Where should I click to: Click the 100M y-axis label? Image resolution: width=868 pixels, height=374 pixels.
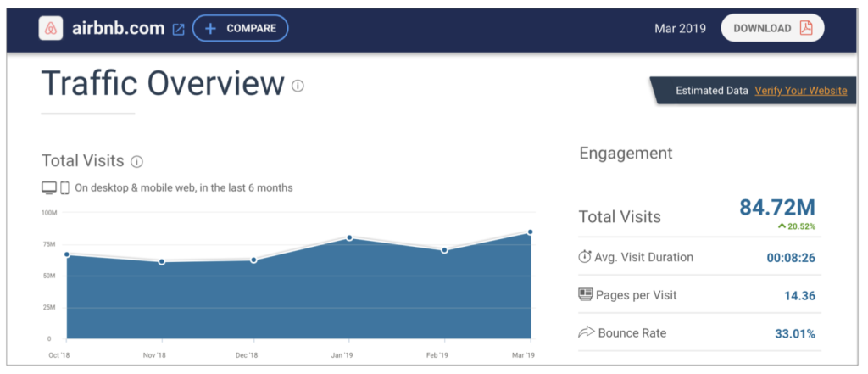tap(50, 212)
